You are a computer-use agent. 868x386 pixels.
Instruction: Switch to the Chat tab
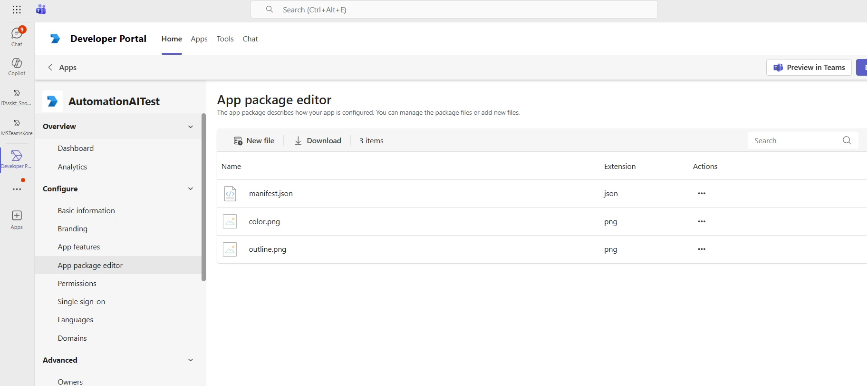[250, 39]
